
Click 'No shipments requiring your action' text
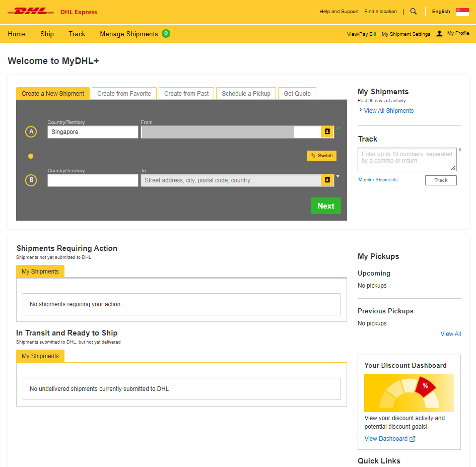click(x=75, y=304)
